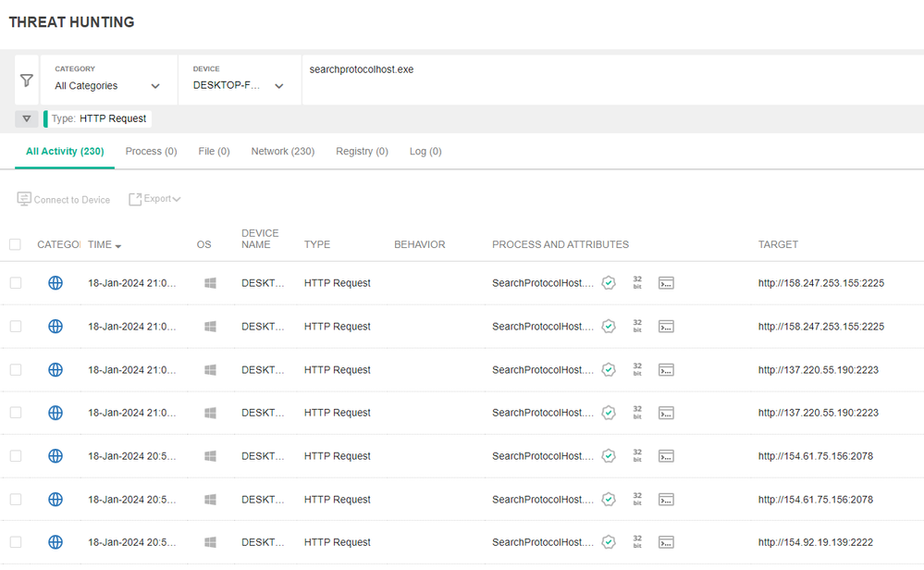This screenshot has height=570, width=924.
Task: Click the filter funnel icon
Action: click(27, 80)
